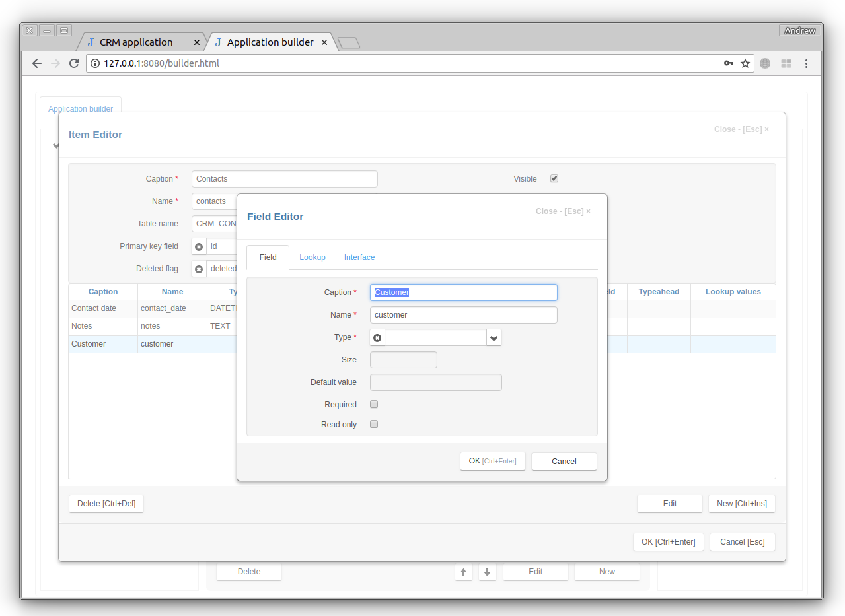The width and height of the screenshot is (845, 616).
Task: Click Item Editor OK [Ctrl+Enter] button
Action: pos(669,542)
